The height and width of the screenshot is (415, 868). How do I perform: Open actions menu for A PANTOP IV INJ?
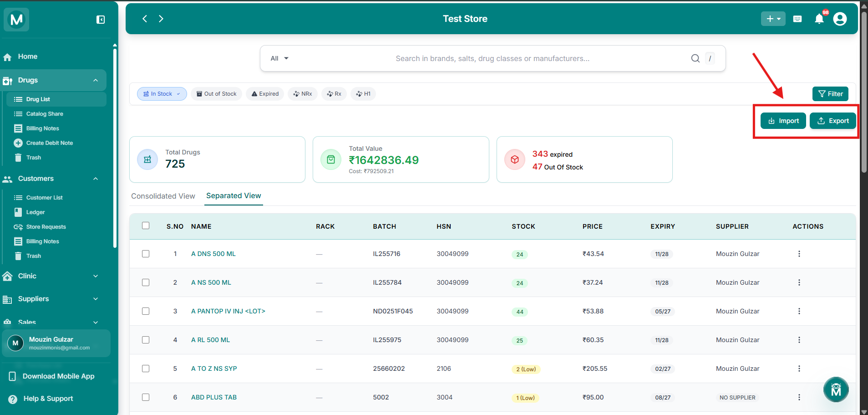coord(799,311)
